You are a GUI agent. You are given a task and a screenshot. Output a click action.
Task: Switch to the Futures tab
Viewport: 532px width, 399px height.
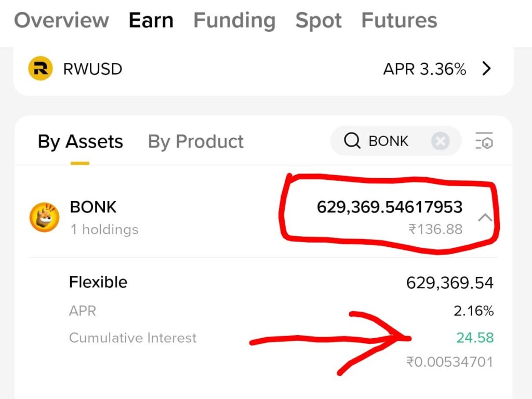click(399, 20)
